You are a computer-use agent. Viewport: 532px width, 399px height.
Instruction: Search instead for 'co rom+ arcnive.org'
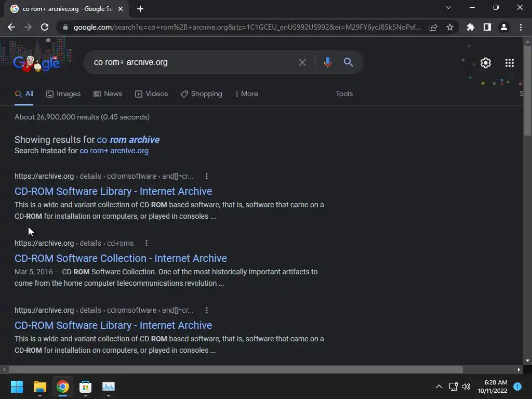(114, 151)
